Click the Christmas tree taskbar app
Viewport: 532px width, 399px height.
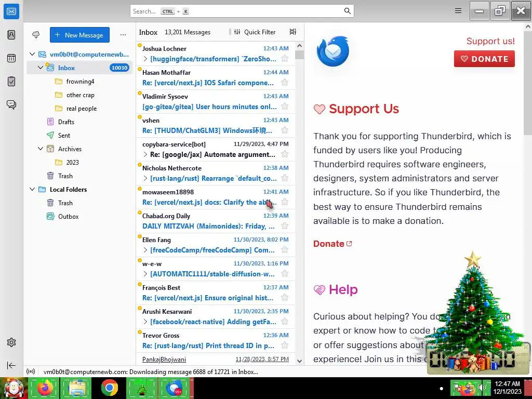142,388
